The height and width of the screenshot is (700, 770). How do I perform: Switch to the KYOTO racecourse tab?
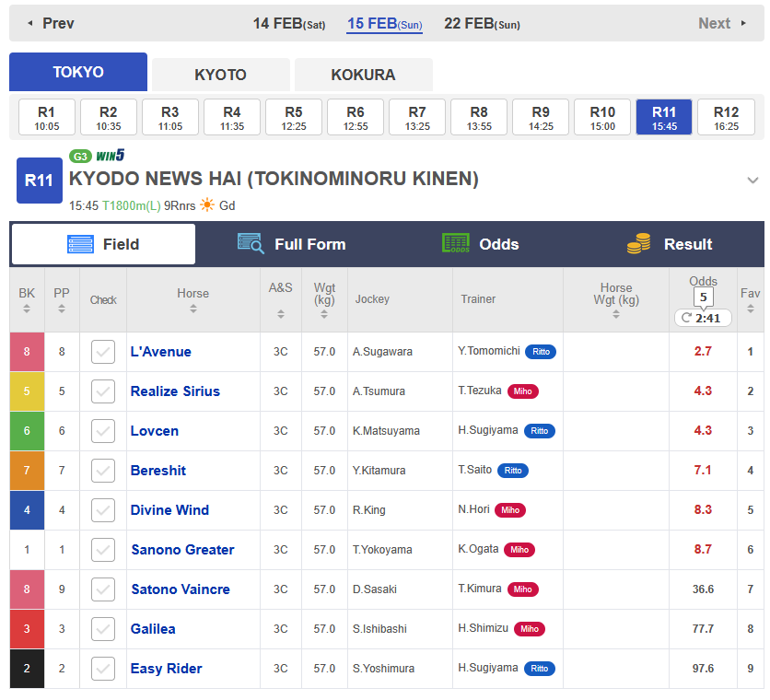(x=220, y=75)
